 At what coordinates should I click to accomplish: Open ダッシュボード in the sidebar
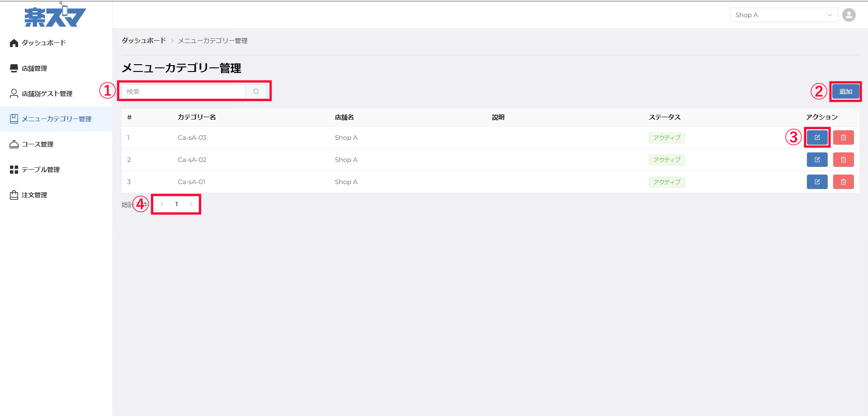[x=43, y=43]
